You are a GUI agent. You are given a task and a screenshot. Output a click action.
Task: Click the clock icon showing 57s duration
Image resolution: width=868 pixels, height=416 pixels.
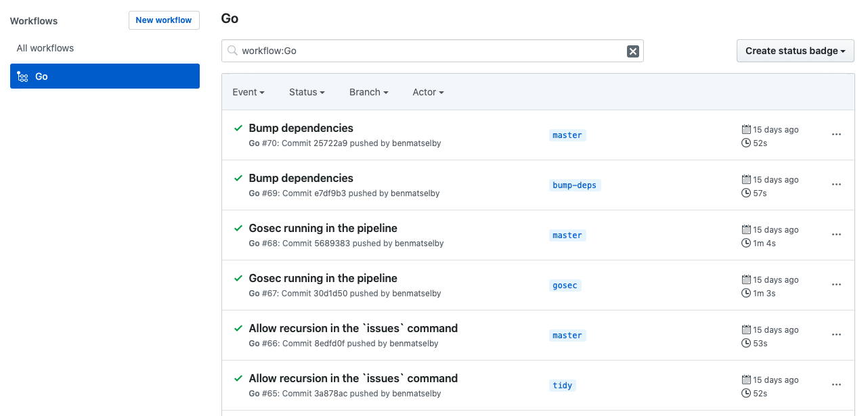click(745, 193)
